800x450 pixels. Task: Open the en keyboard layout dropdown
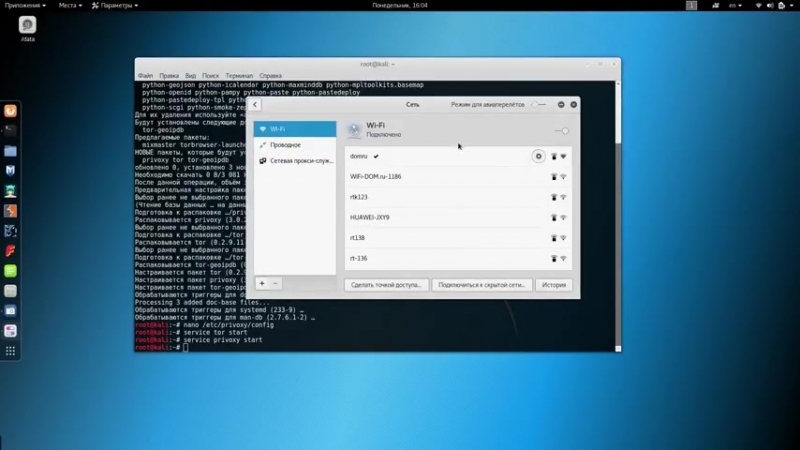pos(735,5)
